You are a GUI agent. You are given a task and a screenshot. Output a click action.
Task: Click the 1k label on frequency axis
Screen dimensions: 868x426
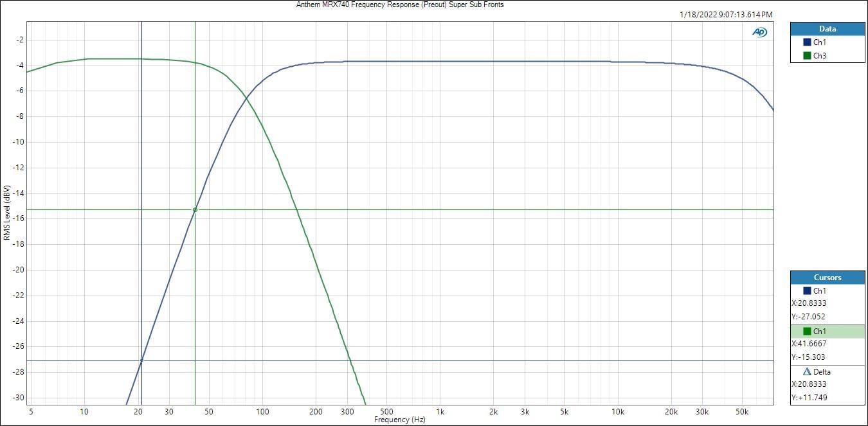[x=440, y=411]
